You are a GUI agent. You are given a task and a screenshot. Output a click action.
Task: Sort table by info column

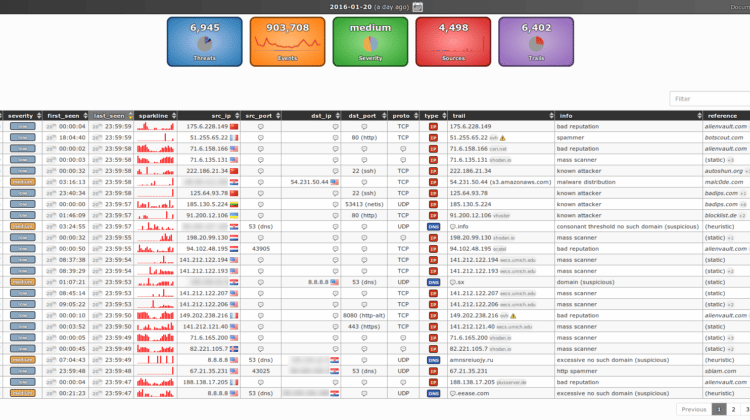[629, 116]
